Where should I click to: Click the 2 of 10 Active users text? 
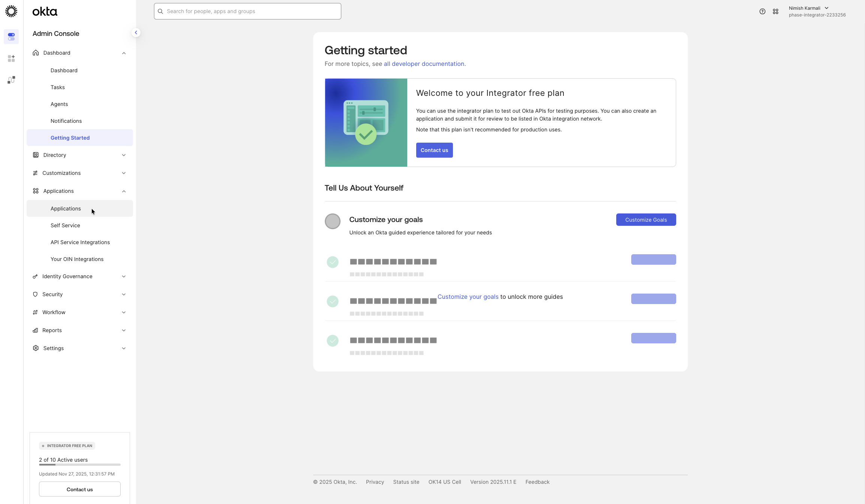tap(63, 460)
